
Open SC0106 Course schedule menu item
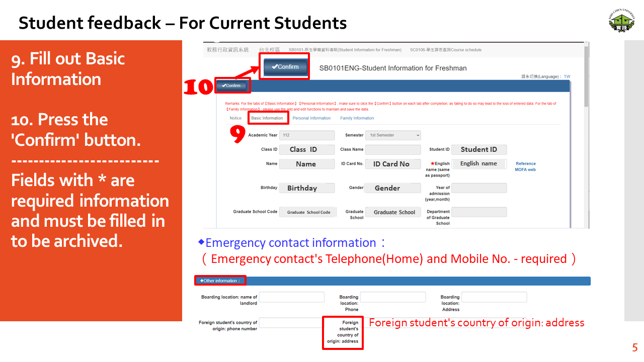(446, 50)
